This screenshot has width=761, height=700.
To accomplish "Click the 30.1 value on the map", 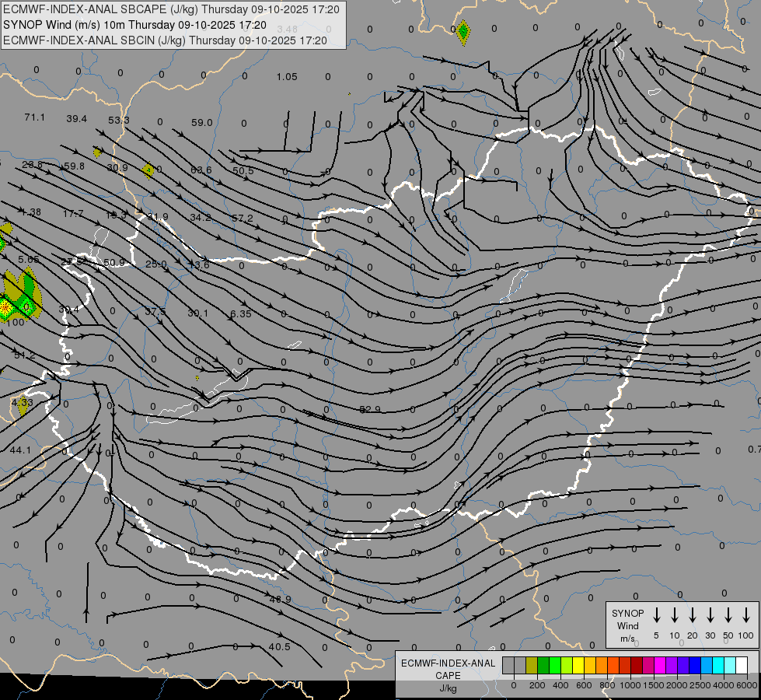I will pyautogui.click(x=198, y=313).
